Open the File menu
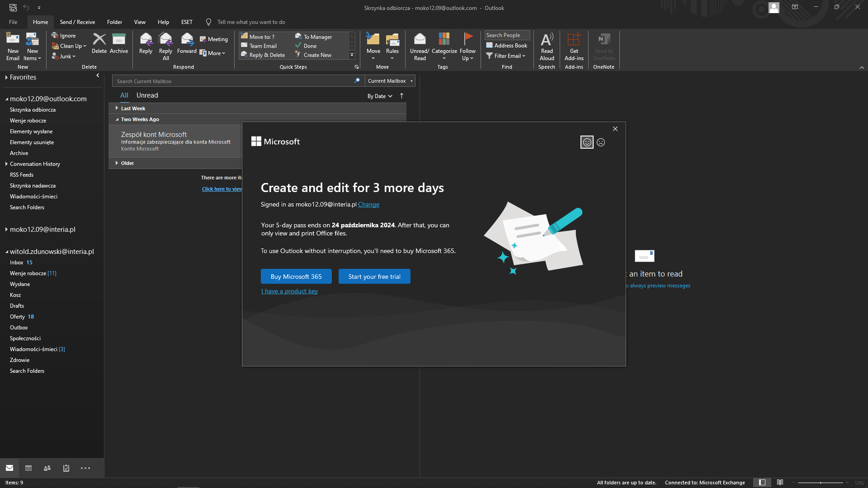This screenshot has height=488, width=868. pos(13,22)
